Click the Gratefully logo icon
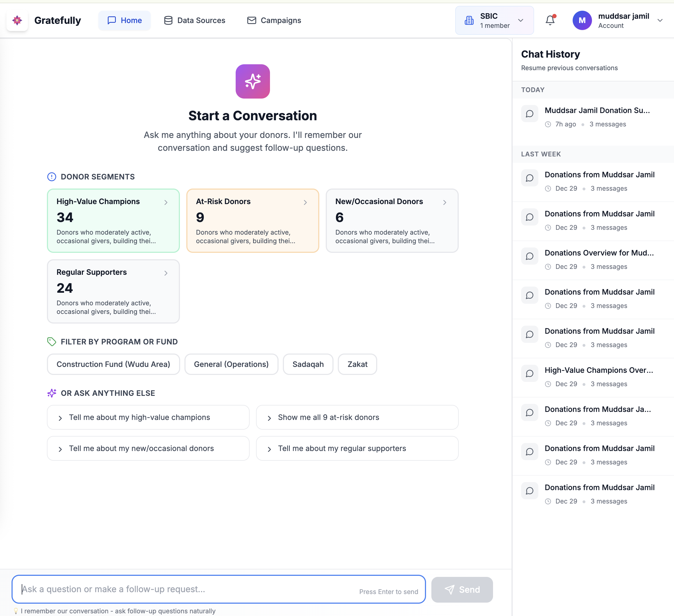 [x=17, y=20]
